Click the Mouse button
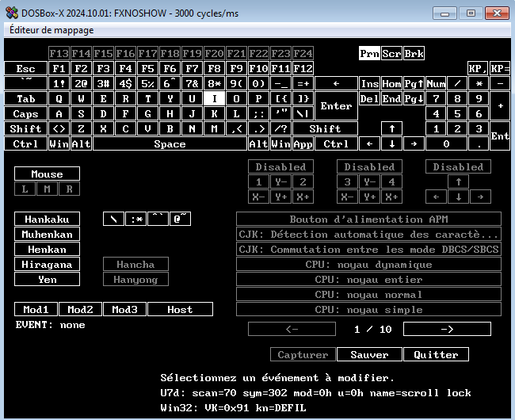The height and width of the screenshot is (420, 515). [47, 174]
